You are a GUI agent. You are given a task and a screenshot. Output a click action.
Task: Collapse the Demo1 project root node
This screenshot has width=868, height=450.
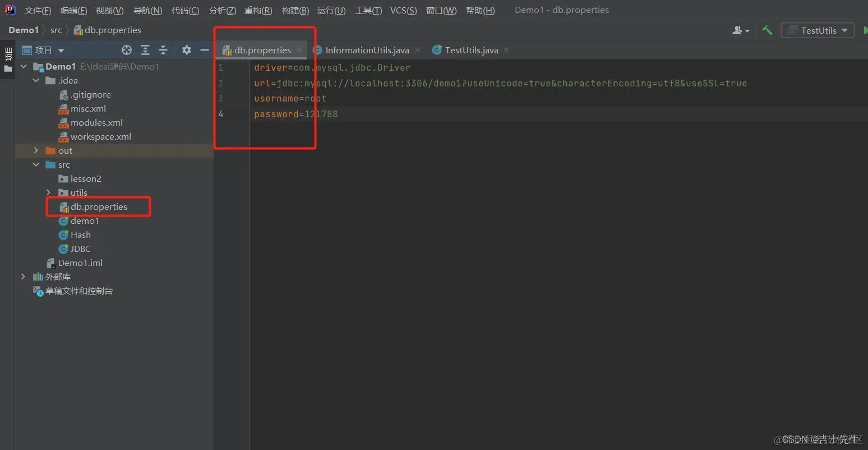(x=24, y=66)
